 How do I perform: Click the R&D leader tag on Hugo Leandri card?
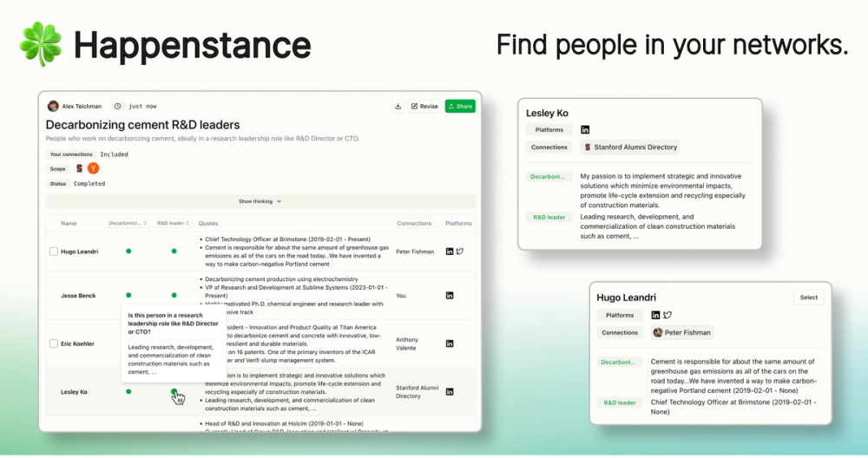pos(620,402)
